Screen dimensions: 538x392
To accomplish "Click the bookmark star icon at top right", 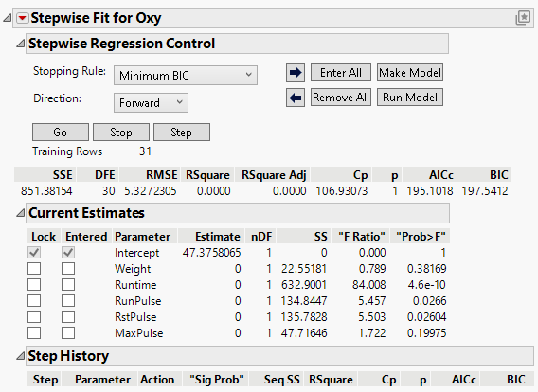I will pyautogui.click(x=523, y=18).
